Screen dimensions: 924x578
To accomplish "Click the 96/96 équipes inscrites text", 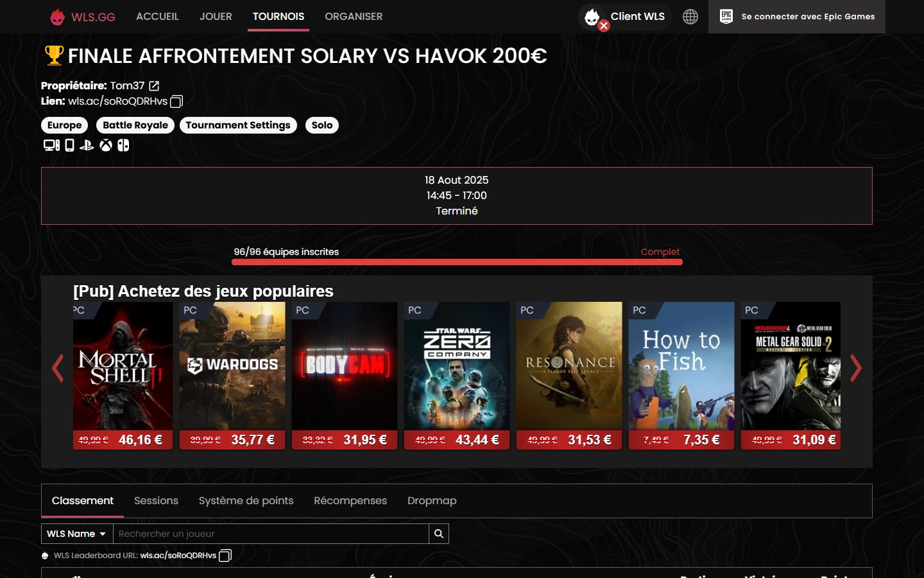I will pyautogui.click(x=286, y=252).
